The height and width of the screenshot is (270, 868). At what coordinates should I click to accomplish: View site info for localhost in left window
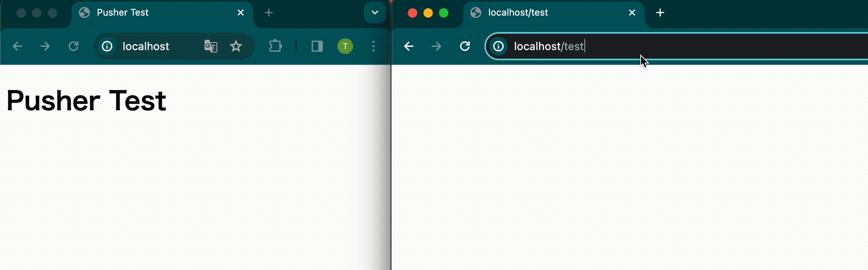107,47
